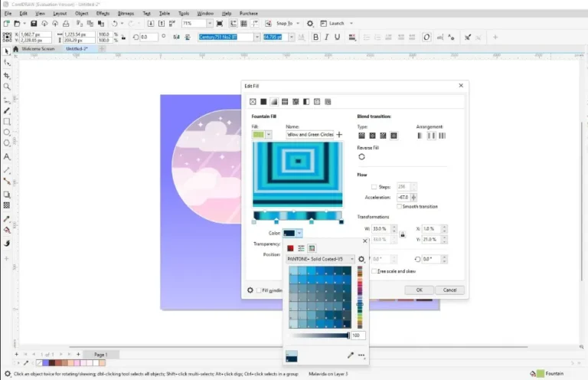The width and height of the screenshot is (588, 380).
Task: Select the Text tool
Action: click(x=7, y=157)
